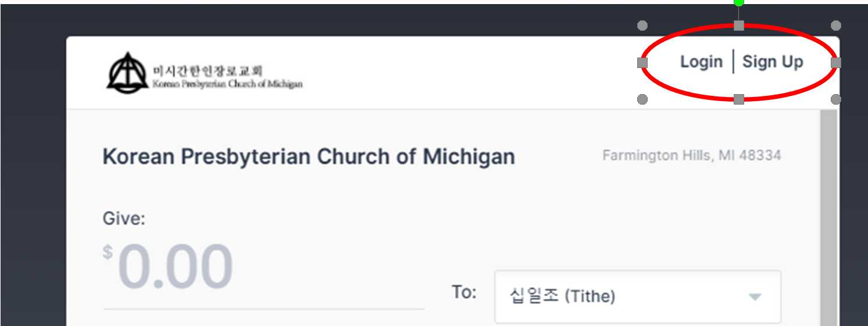Click the vertical scrollbar of the giving form

(x=828, y=218)
